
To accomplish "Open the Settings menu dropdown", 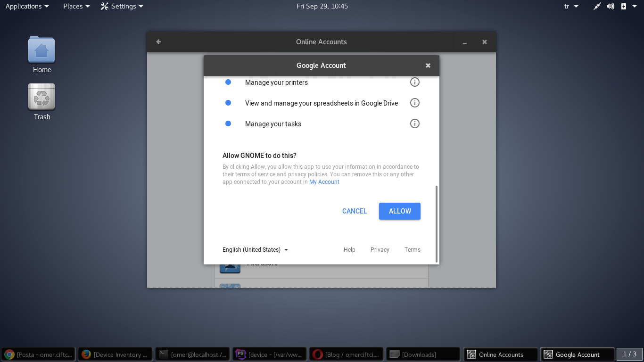I will (x=122, y=6).
